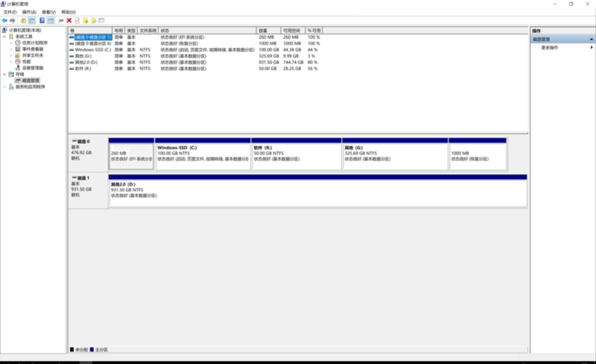Collapse the 系统工具 tree node

tap(4, 37)
